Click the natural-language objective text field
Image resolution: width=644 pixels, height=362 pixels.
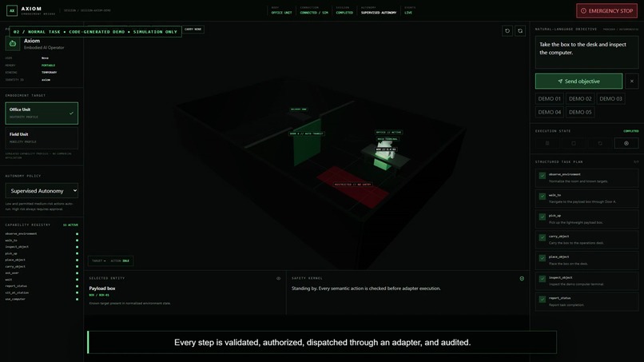point(586,52)
